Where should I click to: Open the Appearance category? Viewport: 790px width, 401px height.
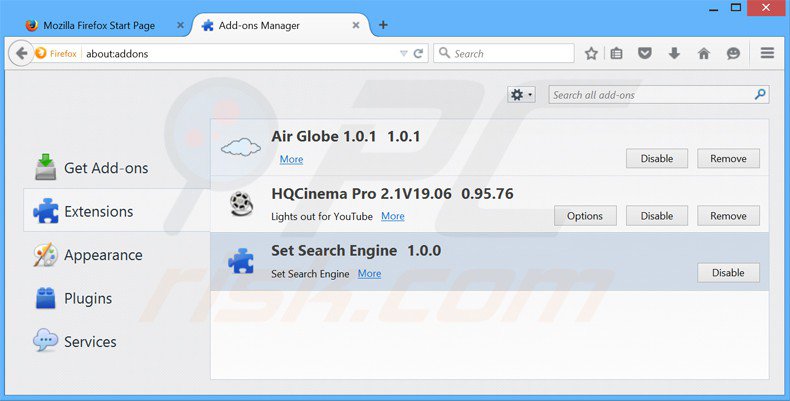[x=117, y=254]
